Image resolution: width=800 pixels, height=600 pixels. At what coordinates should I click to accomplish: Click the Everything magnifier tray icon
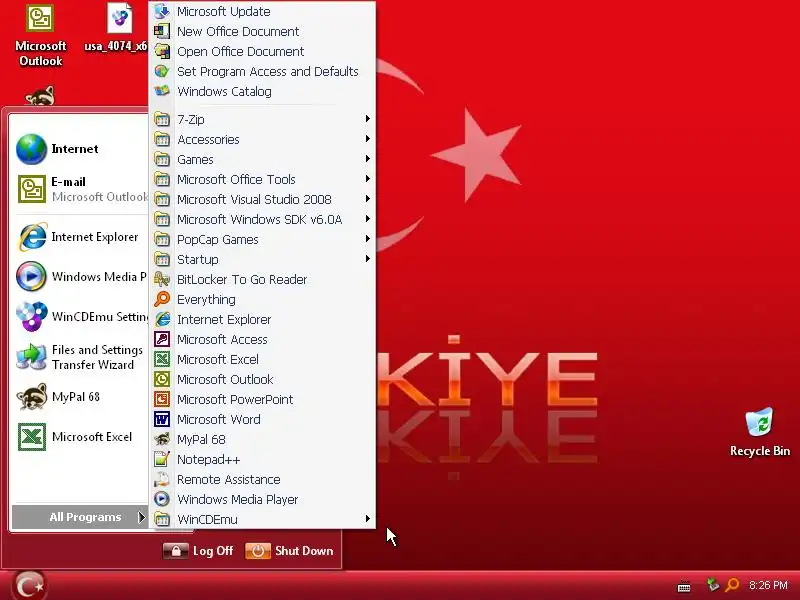[732, 585]
